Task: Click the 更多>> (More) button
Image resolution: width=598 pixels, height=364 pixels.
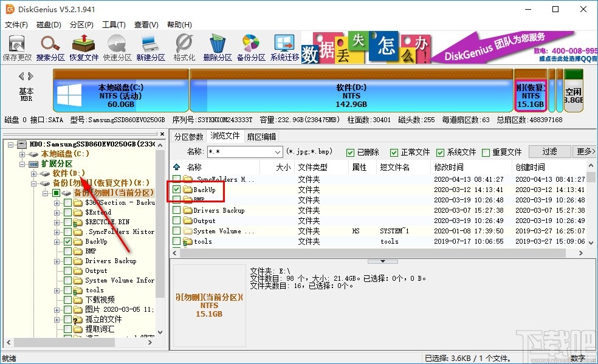Action: tap(585, 152)
